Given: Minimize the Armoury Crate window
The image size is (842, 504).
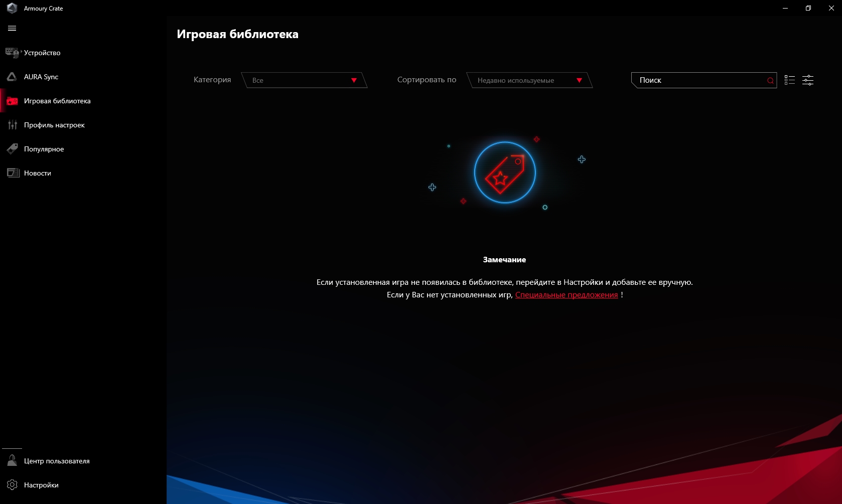Looking at the screenshot, I should coord(785,8).
